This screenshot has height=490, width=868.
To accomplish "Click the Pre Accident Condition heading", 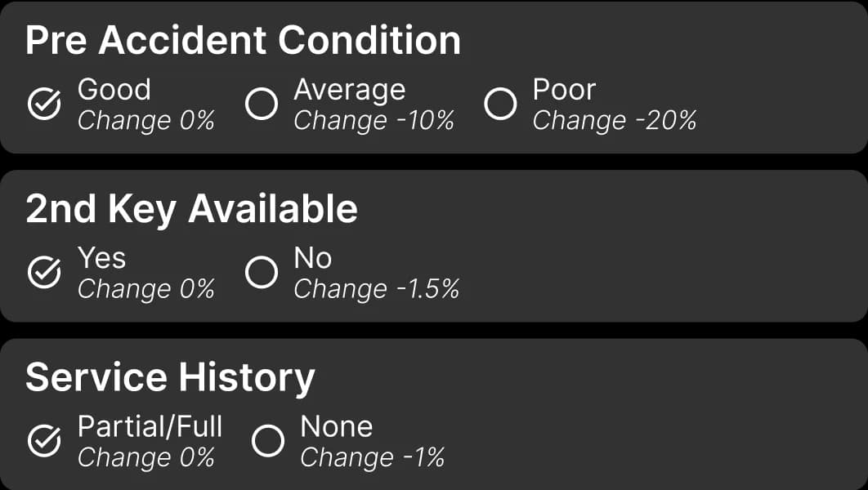I will (243, 40).
